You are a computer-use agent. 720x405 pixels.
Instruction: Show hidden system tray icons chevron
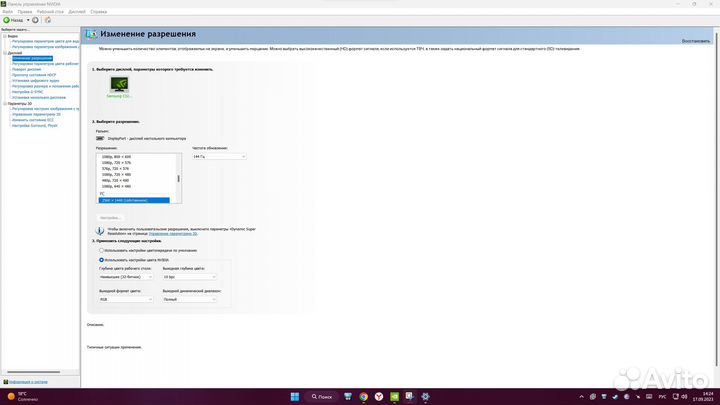581,397
